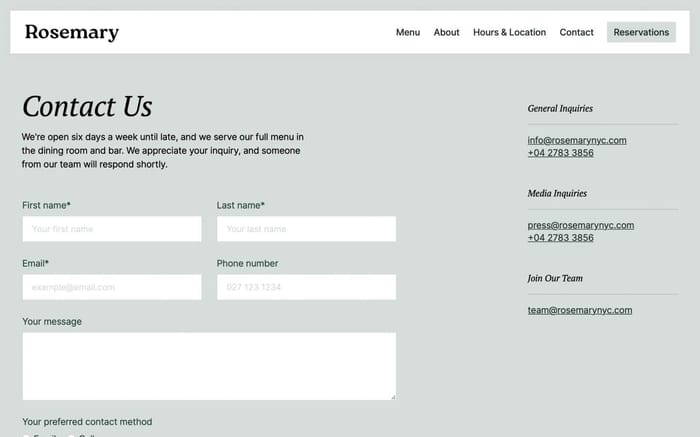This screenshot has width=700, height=437.
Task: Click inside the Your message text area
Action: pyautogui.click(x=209, y=366)
